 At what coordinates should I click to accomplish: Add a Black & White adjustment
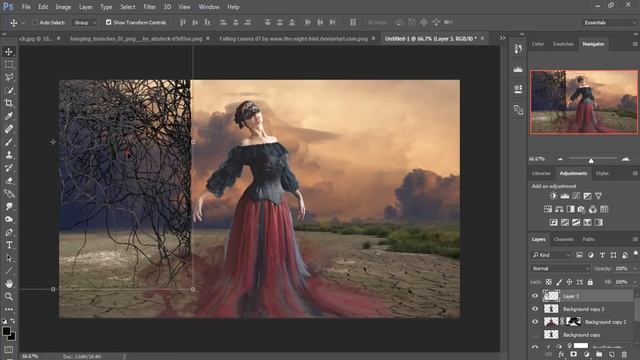click(x=571, y=209)
